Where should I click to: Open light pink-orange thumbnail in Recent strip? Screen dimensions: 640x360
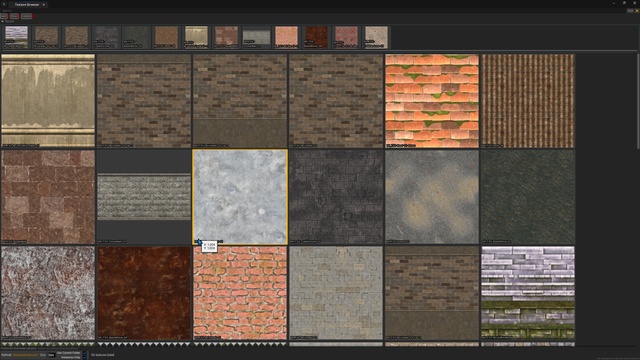[x=286, y=37]
